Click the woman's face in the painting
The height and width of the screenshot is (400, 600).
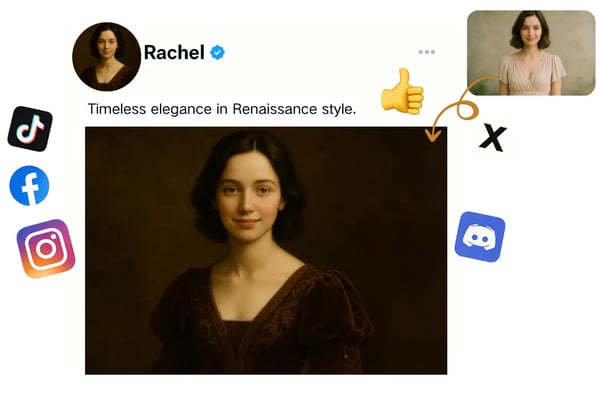click(248, 195)
